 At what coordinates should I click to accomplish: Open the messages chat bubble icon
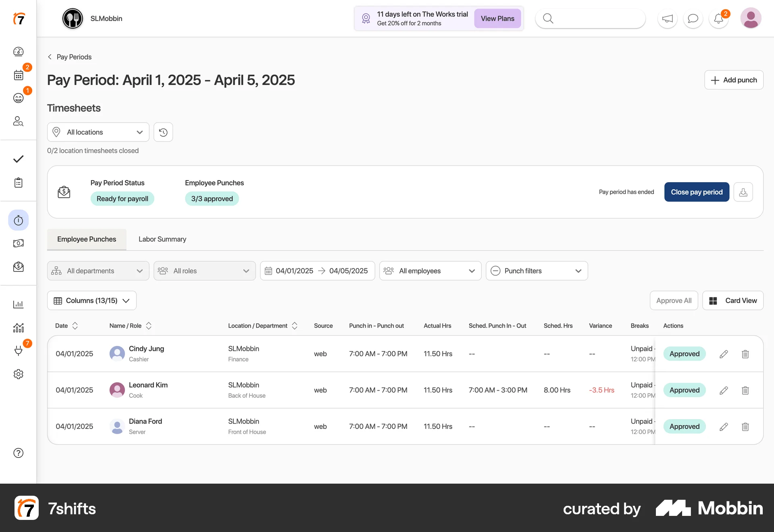tap(693, 18)
